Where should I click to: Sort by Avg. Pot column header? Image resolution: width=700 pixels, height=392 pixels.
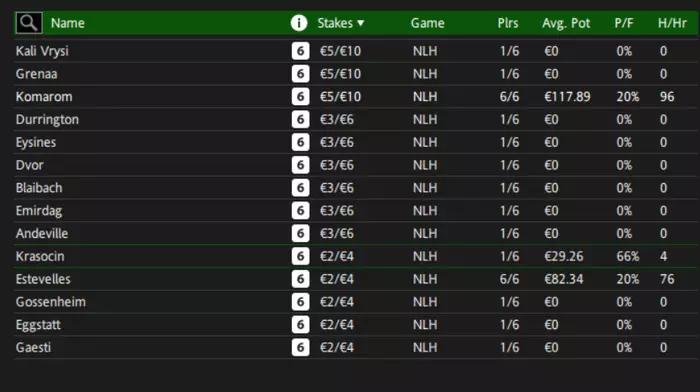click(x=566, y=23)
